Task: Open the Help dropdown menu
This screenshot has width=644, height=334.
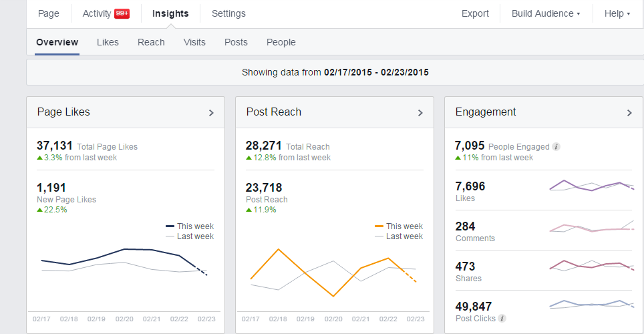Action: (617, 13)
